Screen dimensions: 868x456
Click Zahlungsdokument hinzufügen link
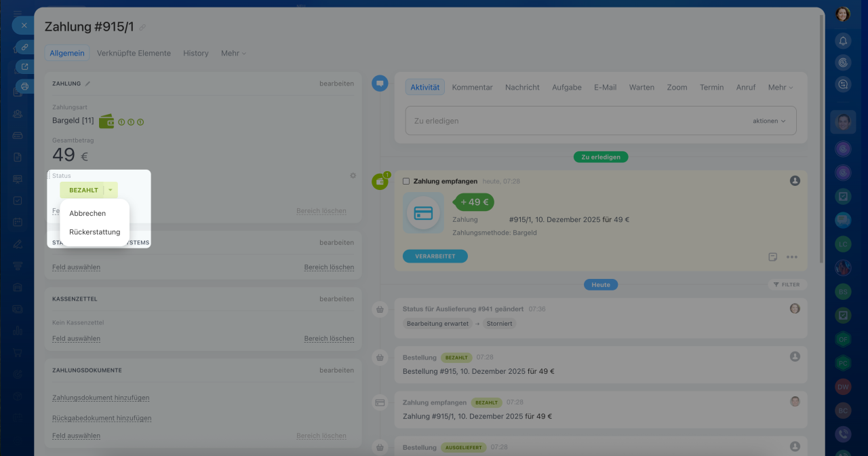100,398
